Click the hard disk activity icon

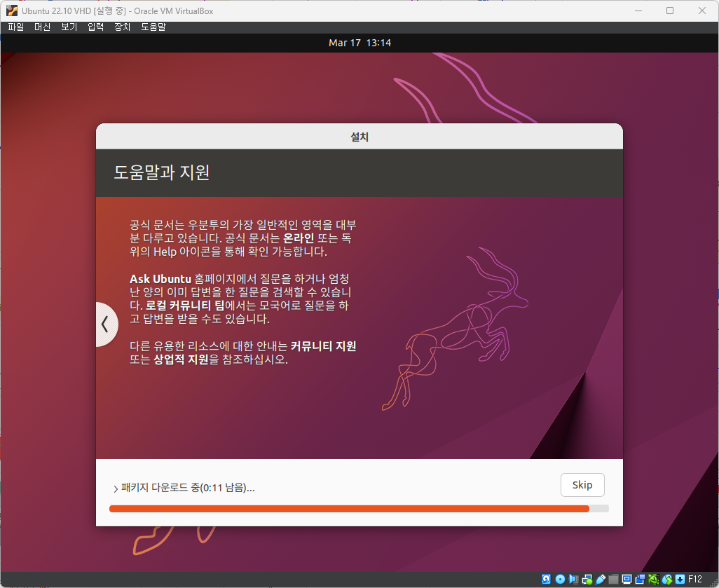[x=545, y=580]
